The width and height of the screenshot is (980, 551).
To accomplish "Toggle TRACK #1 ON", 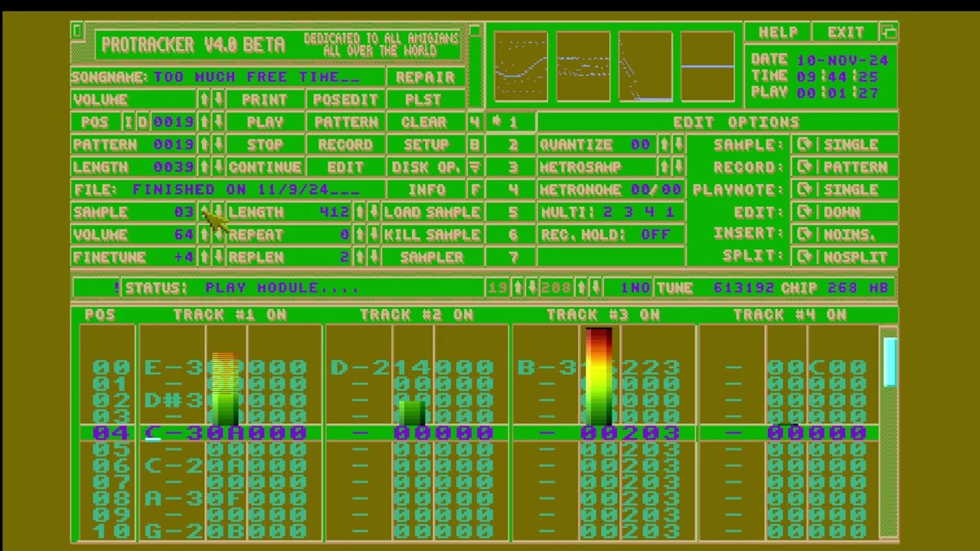I will 230,315.
